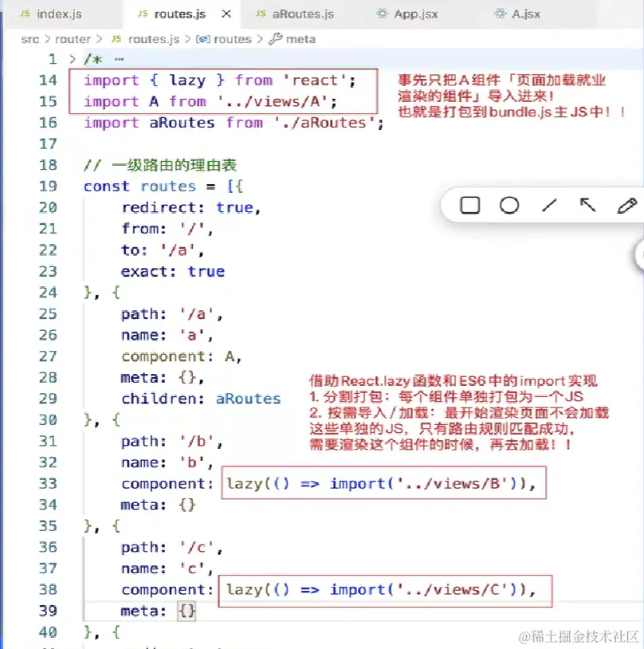Image resolution: width=644 pixels, height=649 pixels.
Task: Click "path: '/b'" on line 31
Action: click(x=168, y=442)
